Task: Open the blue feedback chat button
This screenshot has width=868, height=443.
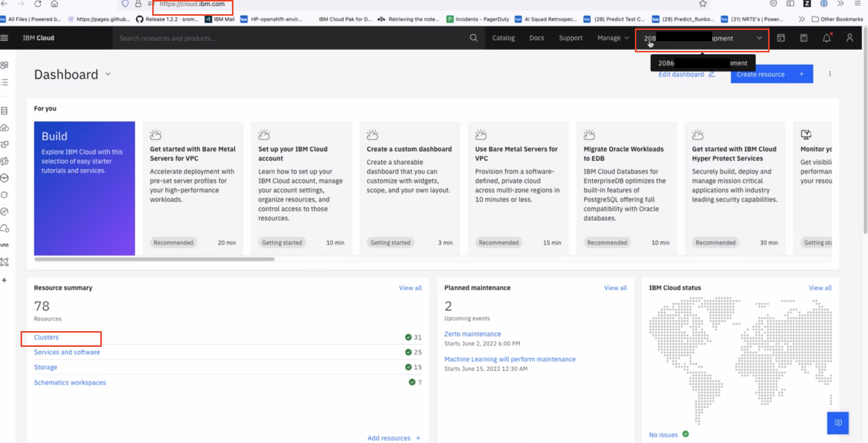Action: [838, 423]
